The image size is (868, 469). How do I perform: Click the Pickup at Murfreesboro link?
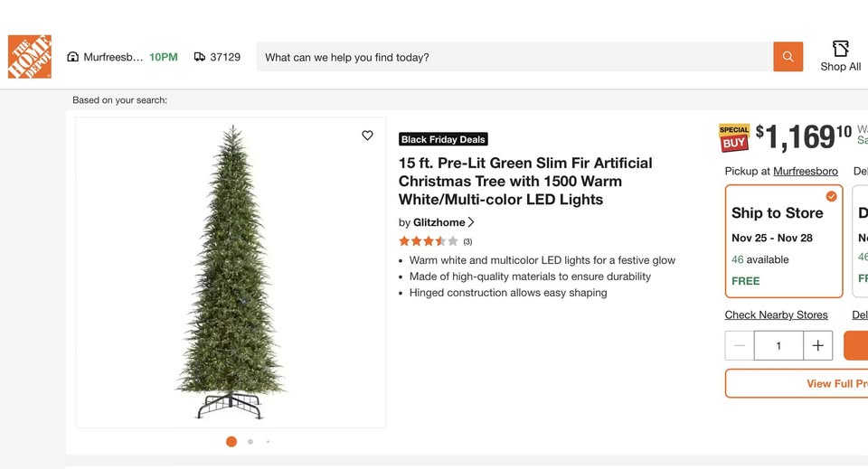point(805,171)
